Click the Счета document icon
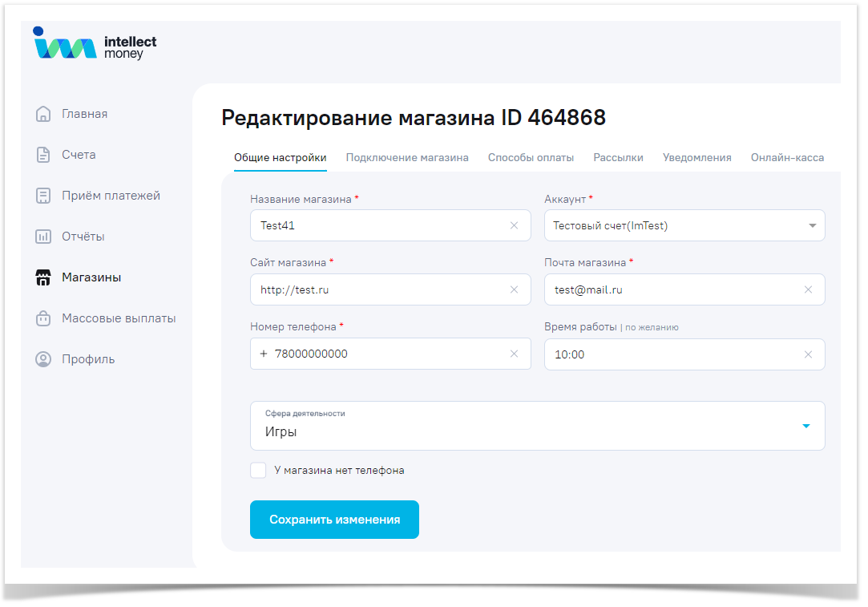The height and width of the screenshot is (607, 868). 43,155
